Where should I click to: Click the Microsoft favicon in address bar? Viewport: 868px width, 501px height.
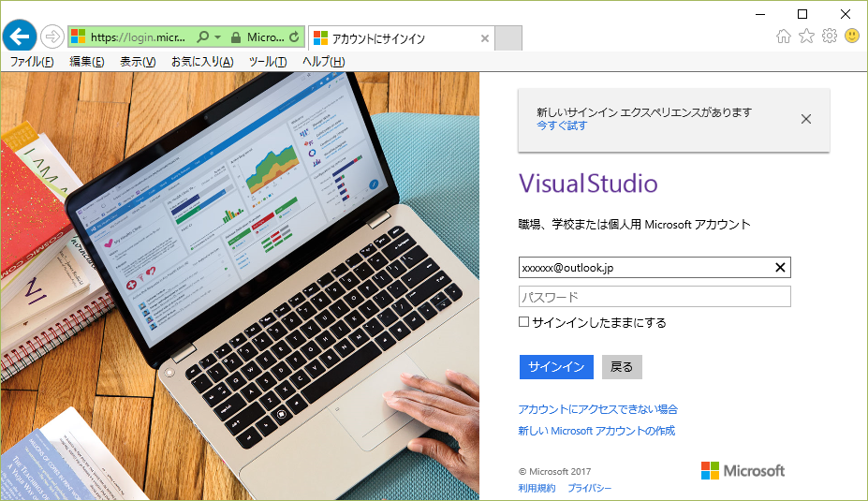pyautogui.click(x=79, y=37)
